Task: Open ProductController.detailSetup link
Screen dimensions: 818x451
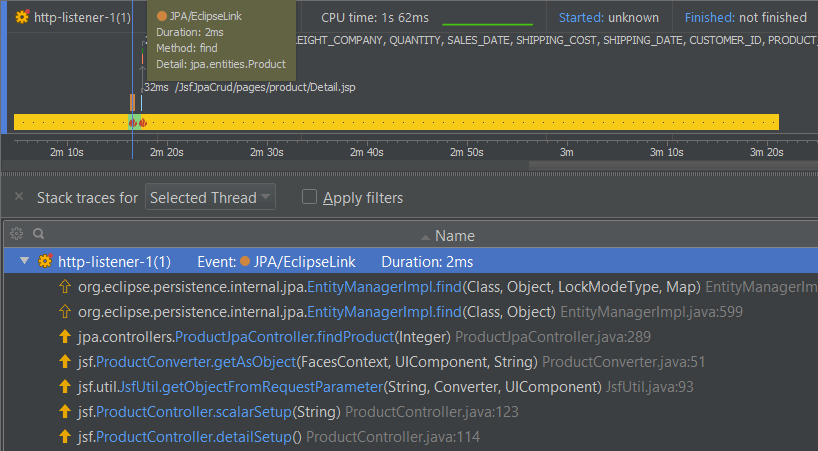Action: click(x=194, y=437)
